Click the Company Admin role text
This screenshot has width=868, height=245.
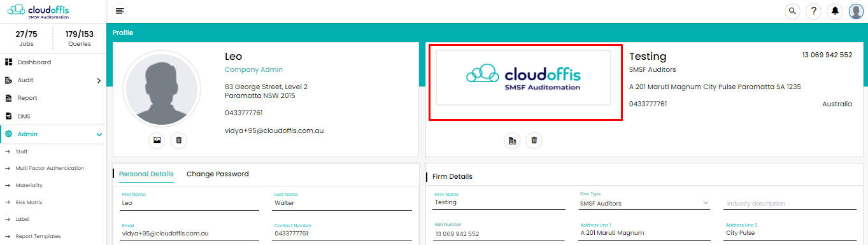coord(253,69)
